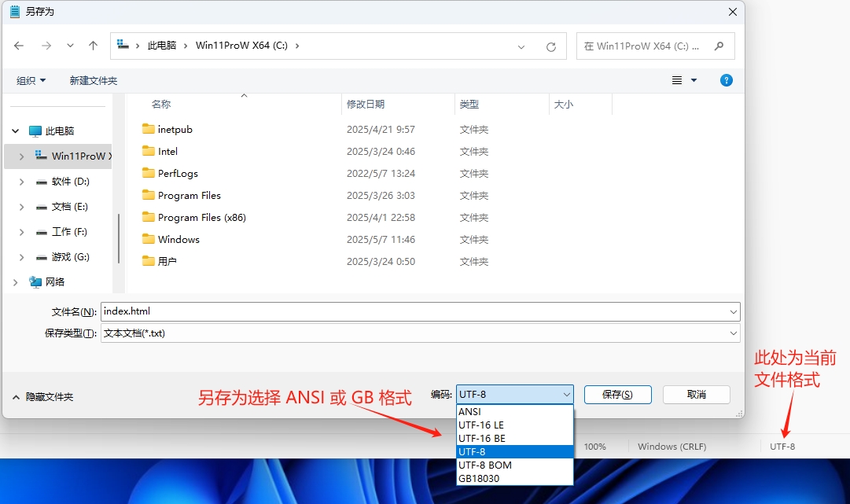Click the 保存 button
The width and height of the screenshot is (850, 504).
617,394
